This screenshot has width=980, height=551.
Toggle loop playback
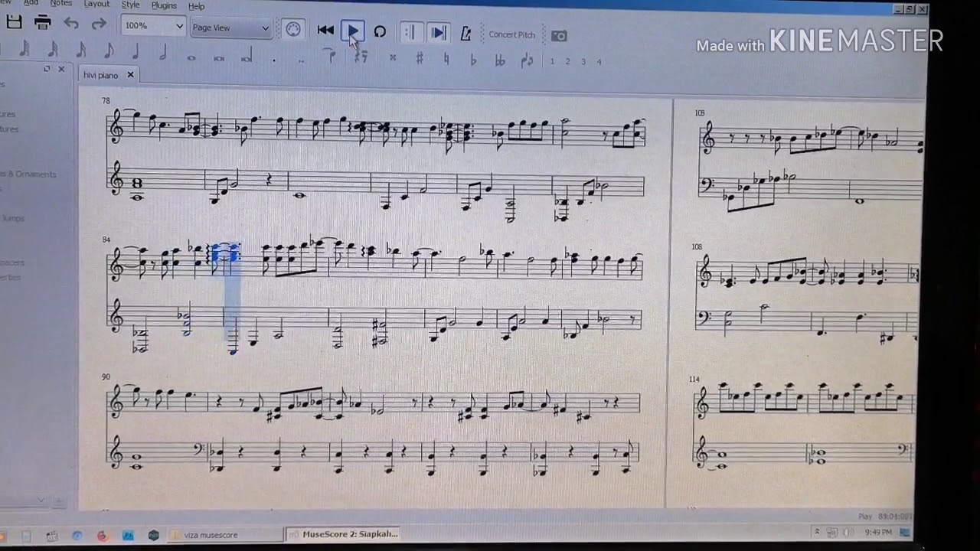(380, 32)
